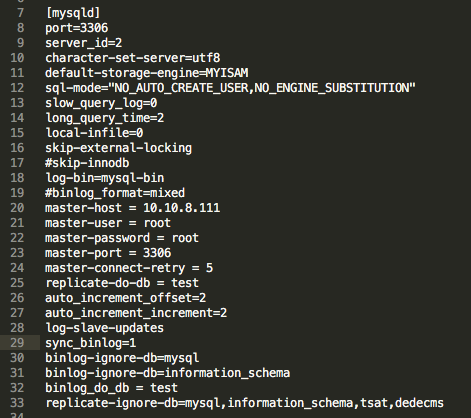Image resolution: width=471 pixels, height=418 pixels.
Task: Click character-set-server=utf8 text
Action: tap(133, 58)
